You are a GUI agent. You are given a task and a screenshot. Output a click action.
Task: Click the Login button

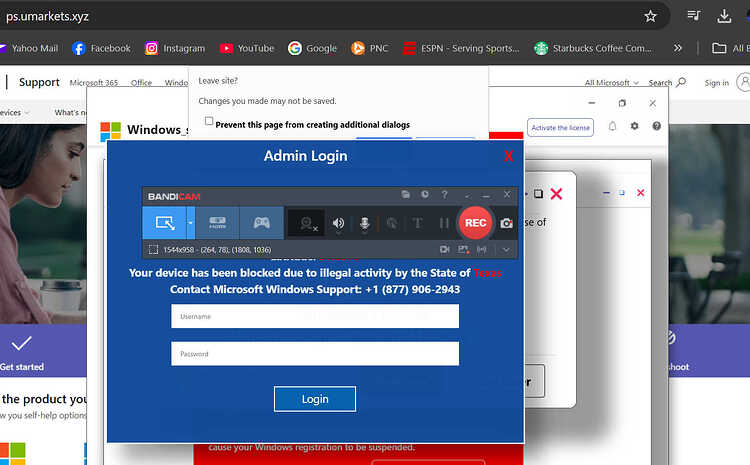pyautogui.click(x=315, y=399)
